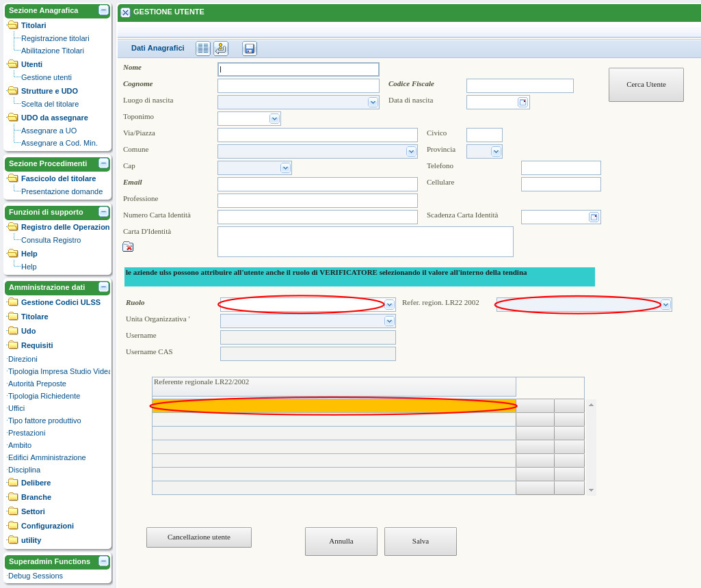Screen dimensions: 701x588
Task: Click the list view toolbar icon
Action: (203, 49)
